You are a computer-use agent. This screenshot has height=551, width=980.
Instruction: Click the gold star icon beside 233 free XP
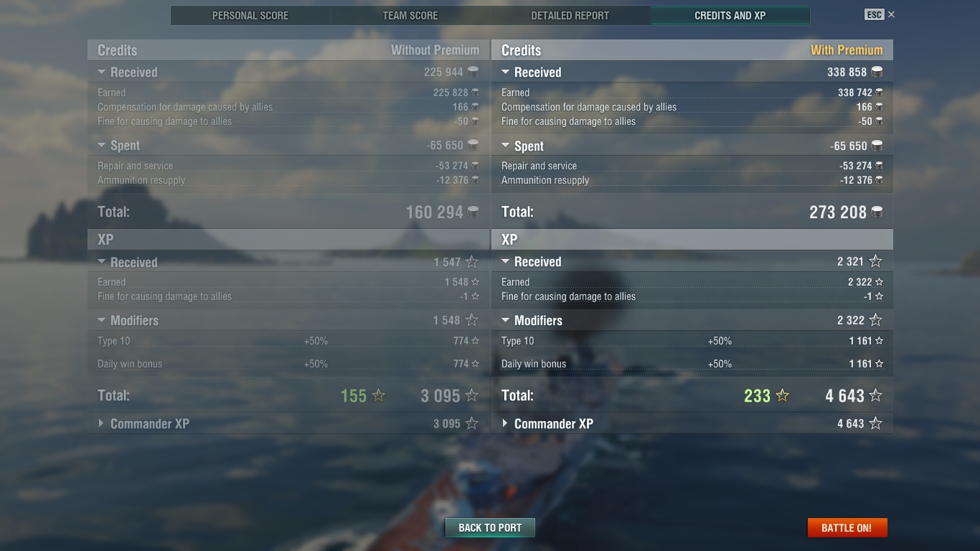point(783,395)
